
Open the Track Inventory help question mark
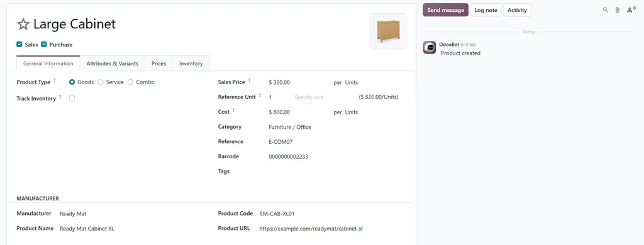(60, 97)
